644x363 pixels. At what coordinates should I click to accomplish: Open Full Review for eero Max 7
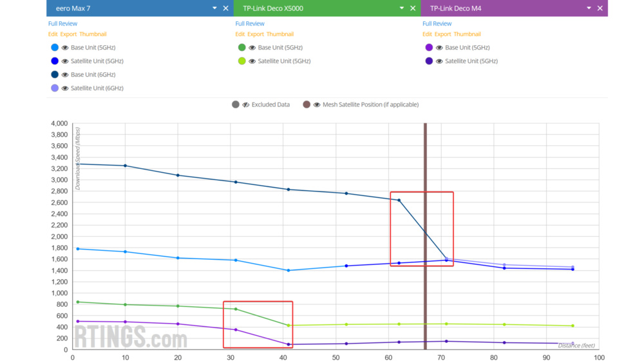pyautogui.click(x=62, y=24)
